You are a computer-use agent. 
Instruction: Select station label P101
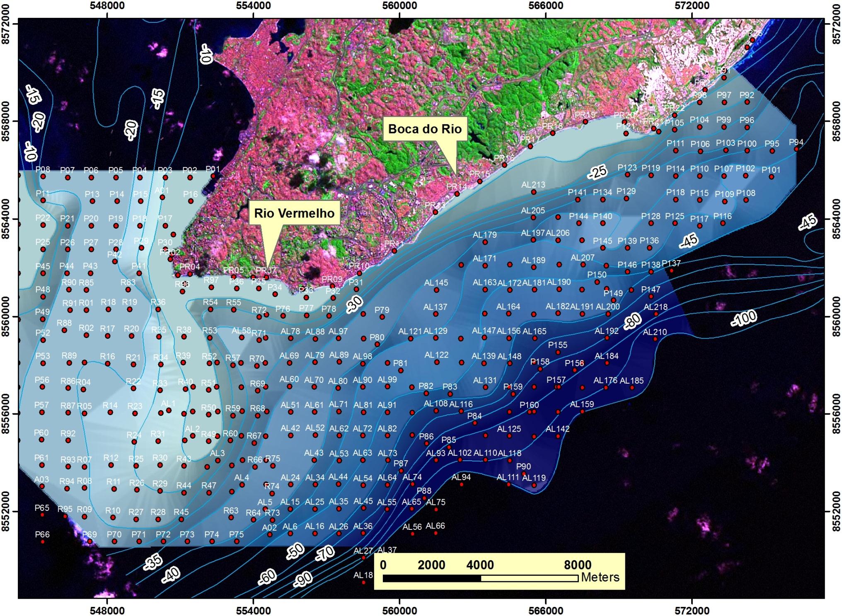click(x=771, y=170)
